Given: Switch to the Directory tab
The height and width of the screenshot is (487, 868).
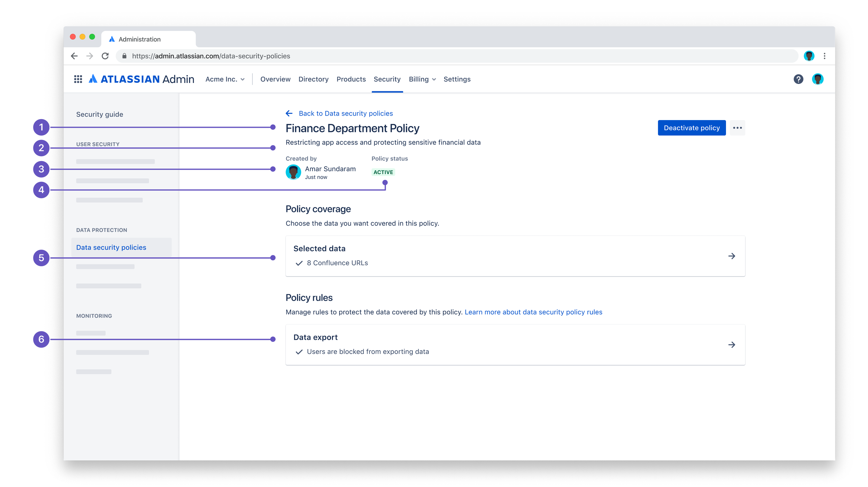Looking at the screenshot, I should (313, 79).
